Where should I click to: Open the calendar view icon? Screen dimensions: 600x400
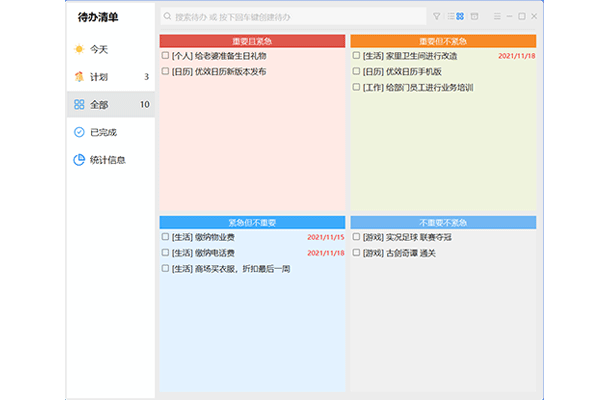(473, 17)
